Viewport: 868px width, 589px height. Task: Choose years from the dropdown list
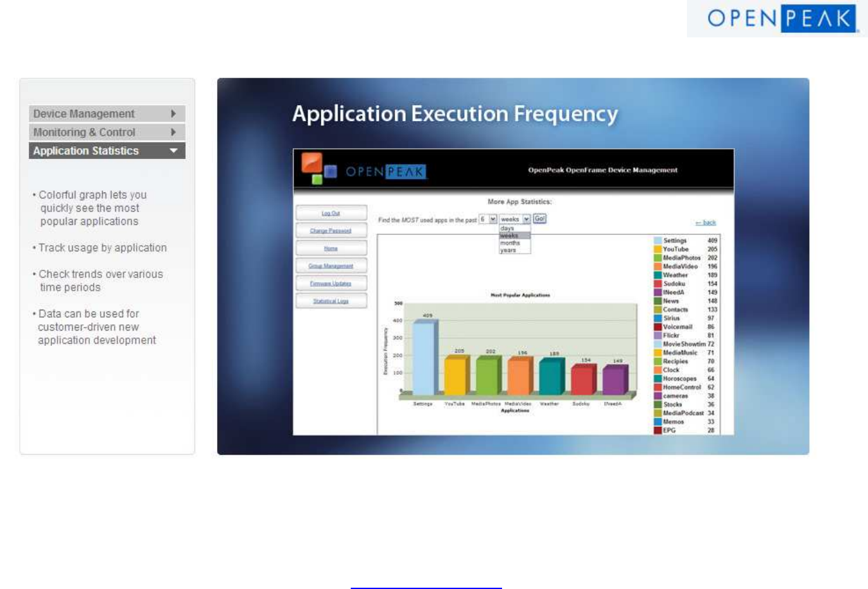pyautogui.click(x=515, y=251)
